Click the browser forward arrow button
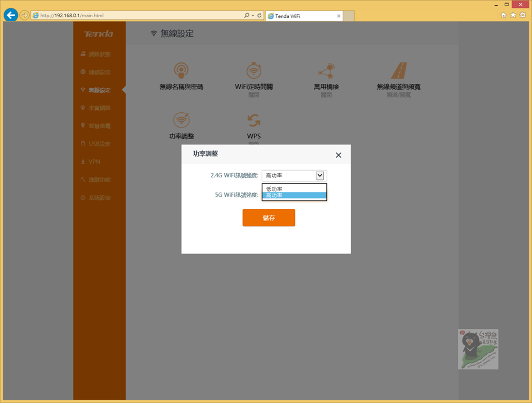The image size is (532, 403). (x=25, y=15)
